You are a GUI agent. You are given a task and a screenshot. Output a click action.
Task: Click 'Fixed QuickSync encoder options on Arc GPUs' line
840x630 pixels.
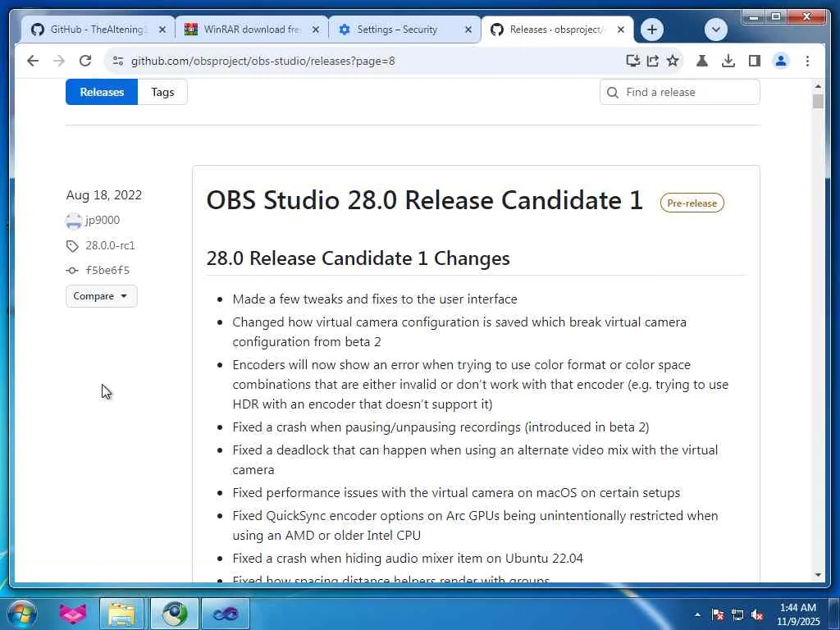click(475, 526)
